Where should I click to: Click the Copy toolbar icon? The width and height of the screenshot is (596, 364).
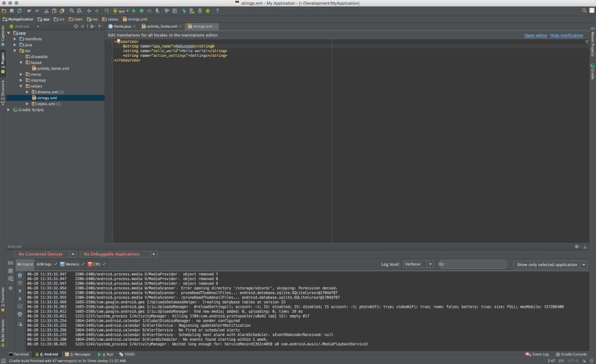[54, 11]
